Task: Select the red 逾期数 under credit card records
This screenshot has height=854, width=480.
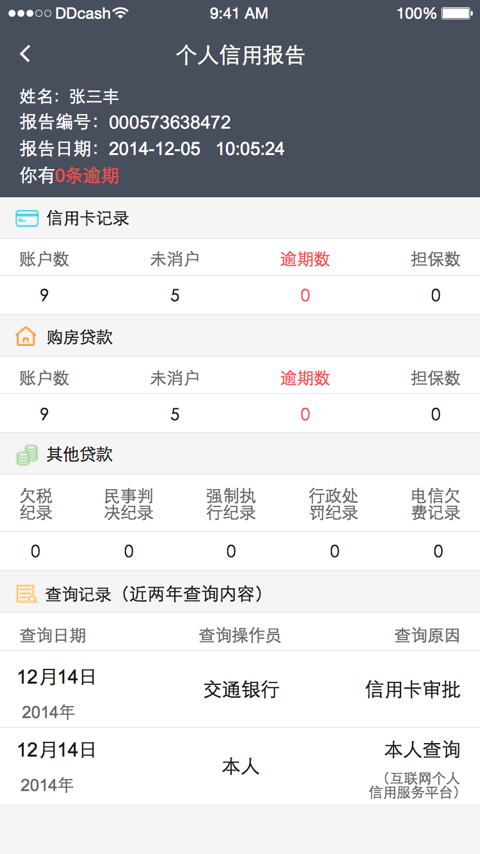Action: pos(305,259)
